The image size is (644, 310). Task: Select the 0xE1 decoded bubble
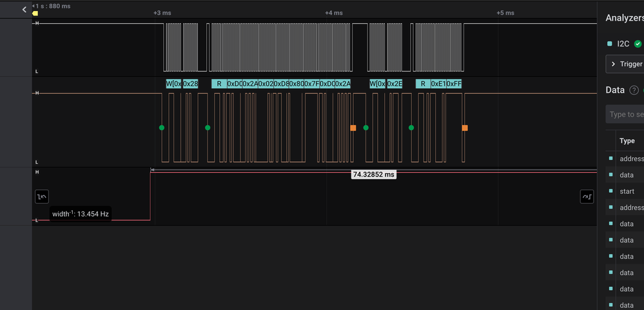[438, 84]
